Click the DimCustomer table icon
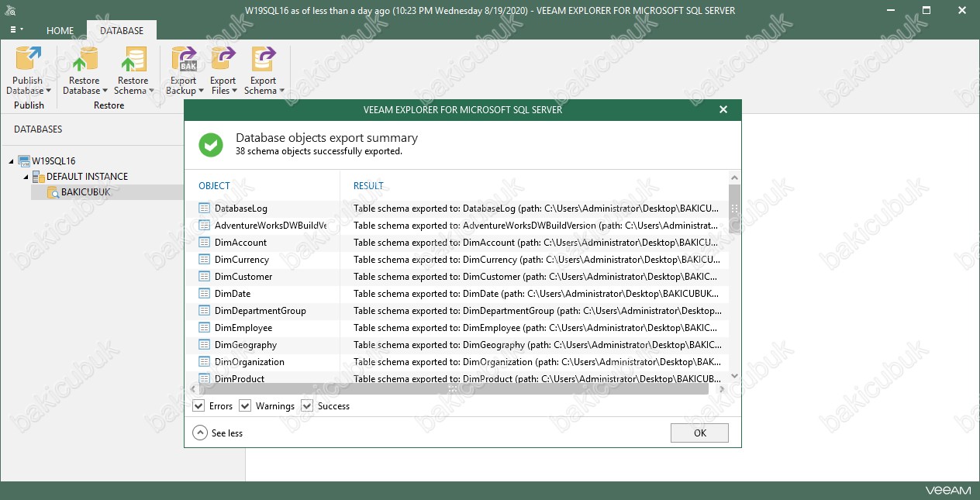980x500 pixels. (x=205, y=277)
